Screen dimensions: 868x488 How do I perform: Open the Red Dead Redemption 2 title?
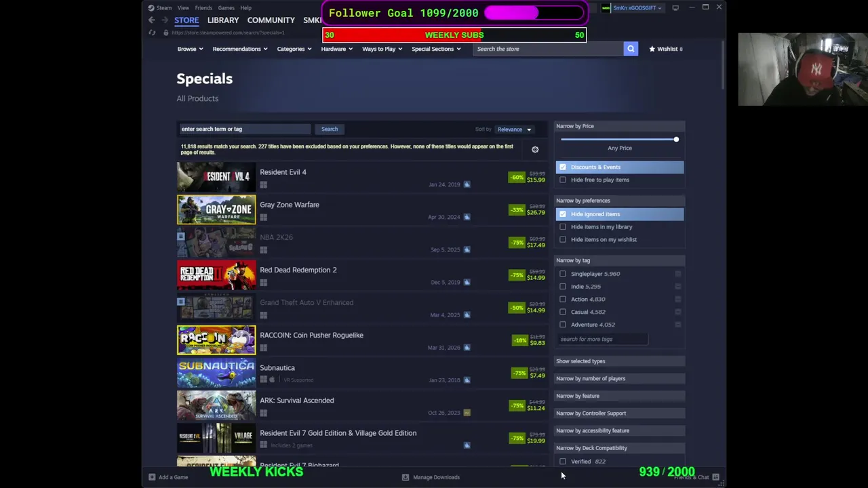click(298, 270)
